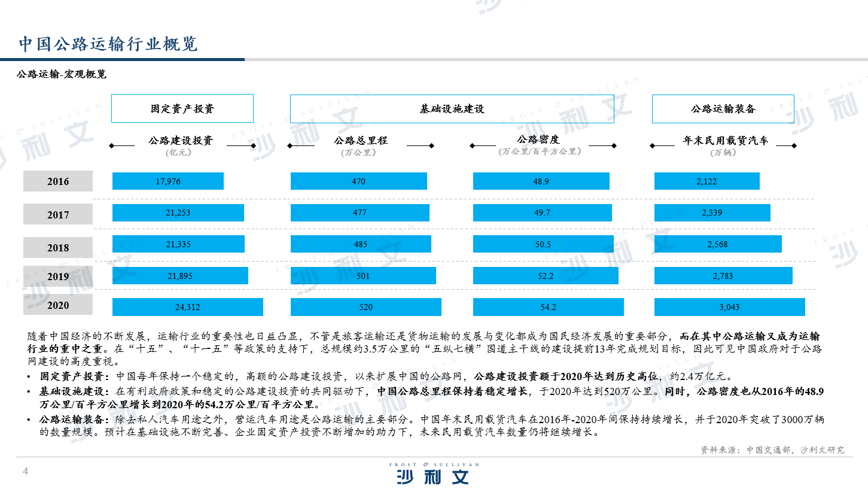This screenshot has height=489, width=868.
Task: Click the 21,895 investment bar
Action: point(180,275)
